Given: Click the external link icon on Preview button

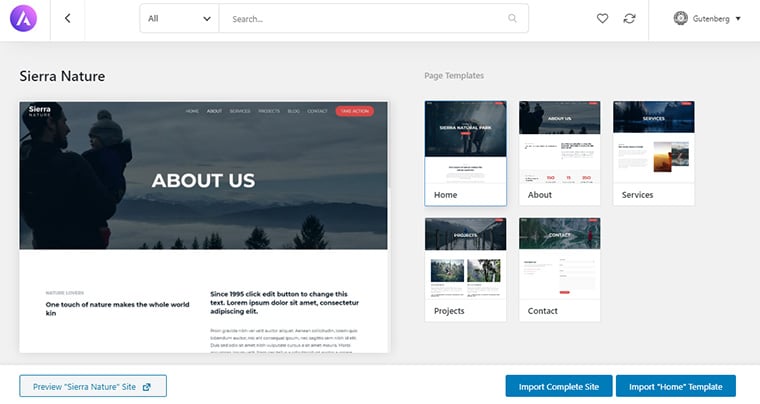Looking at the screenshot, I should click(x=147, y=387).
